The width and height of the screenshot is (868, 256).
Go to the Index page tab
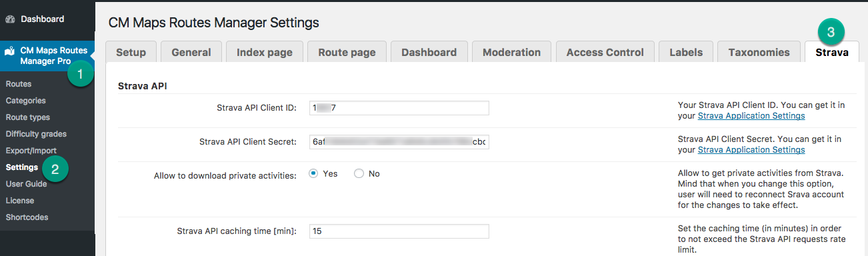(265, 52)
